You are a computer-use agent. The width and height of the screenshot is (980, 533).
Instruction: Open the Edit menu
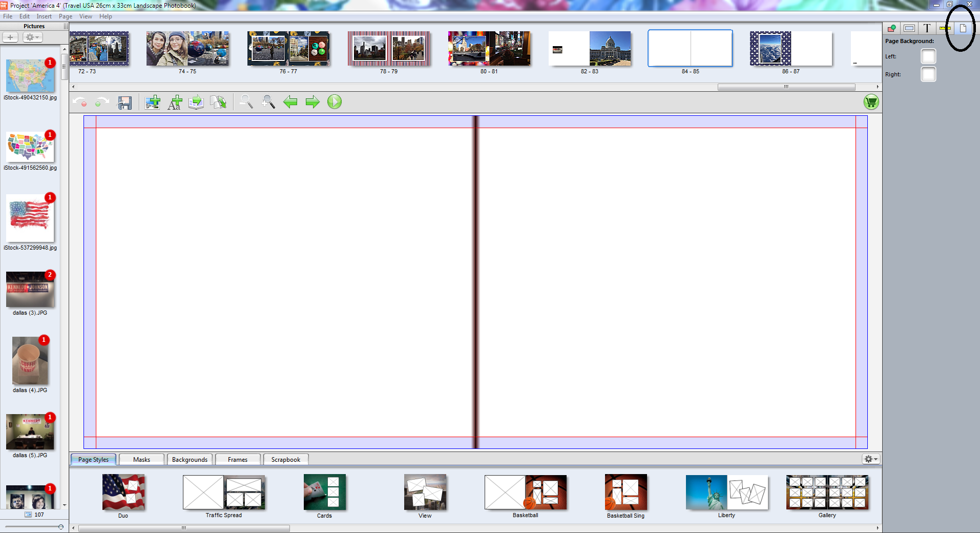[25, 16]
